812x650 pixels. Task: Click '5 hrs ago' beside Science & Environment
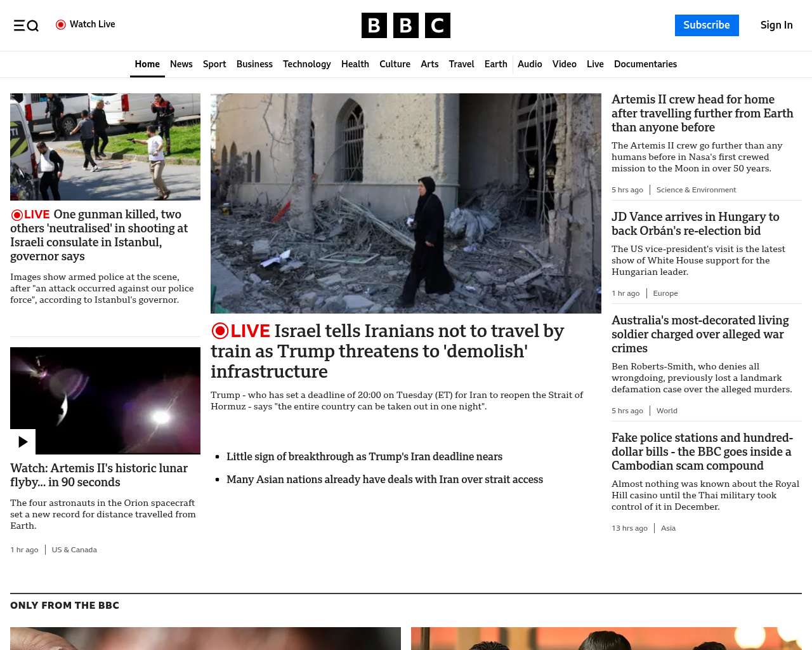click(x=627, y=190)
